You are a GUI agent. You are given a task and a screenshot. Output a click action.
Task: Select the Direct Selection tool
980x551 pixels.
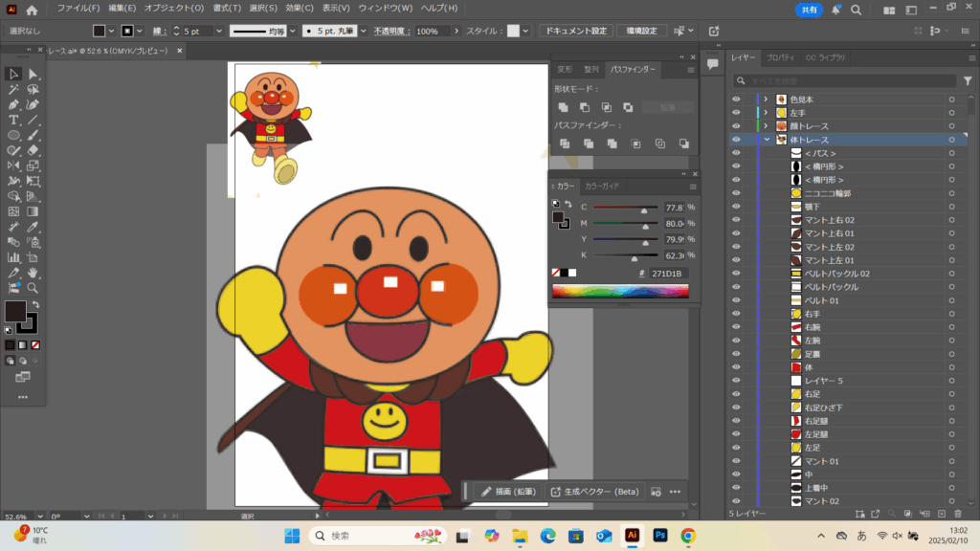pos(33,74)
